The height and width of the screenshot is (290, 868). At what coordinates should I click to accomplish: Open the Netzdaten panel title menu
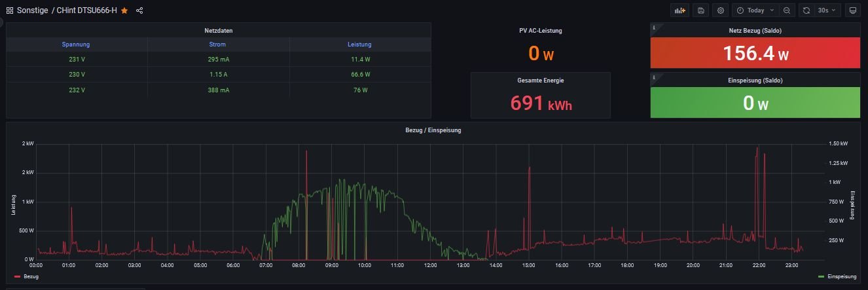(218, 31)
